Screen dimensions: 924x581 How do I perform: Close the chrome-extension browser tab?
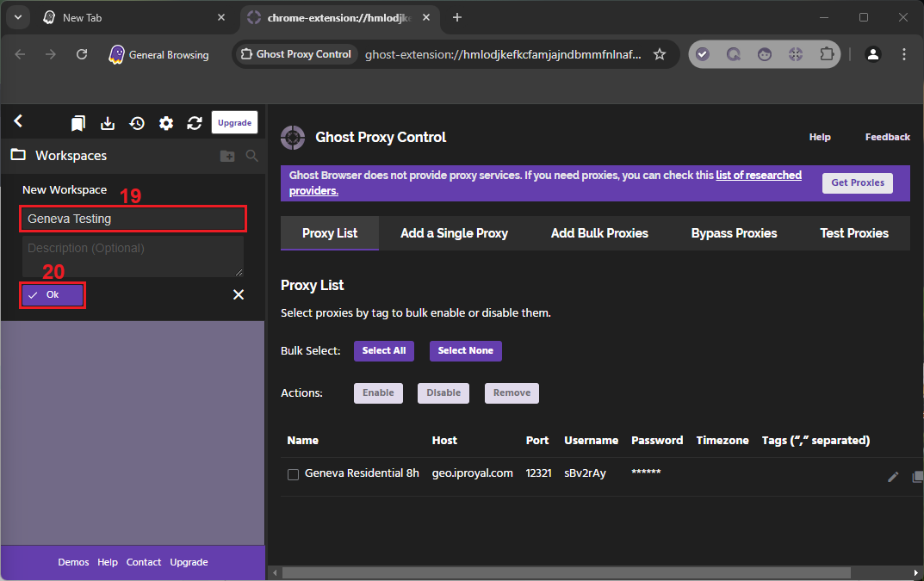point(426,18)
